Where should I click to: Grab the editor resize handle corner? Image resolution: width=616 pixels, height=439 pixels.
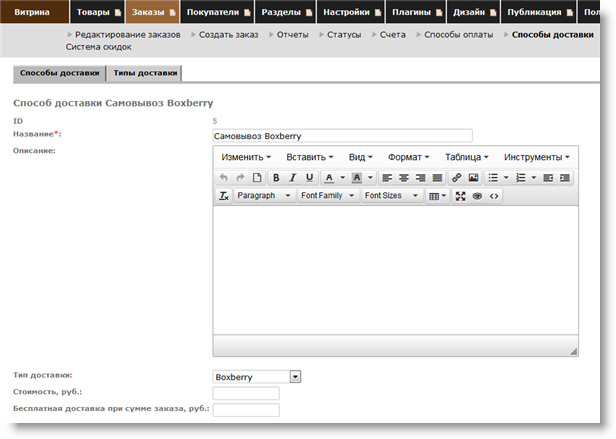coord(574,351)
